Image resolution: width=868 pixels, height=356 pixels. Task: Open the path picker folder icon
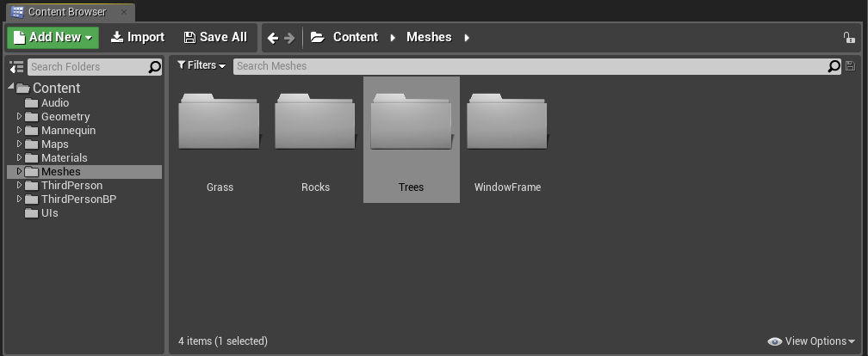click(317, 37)
